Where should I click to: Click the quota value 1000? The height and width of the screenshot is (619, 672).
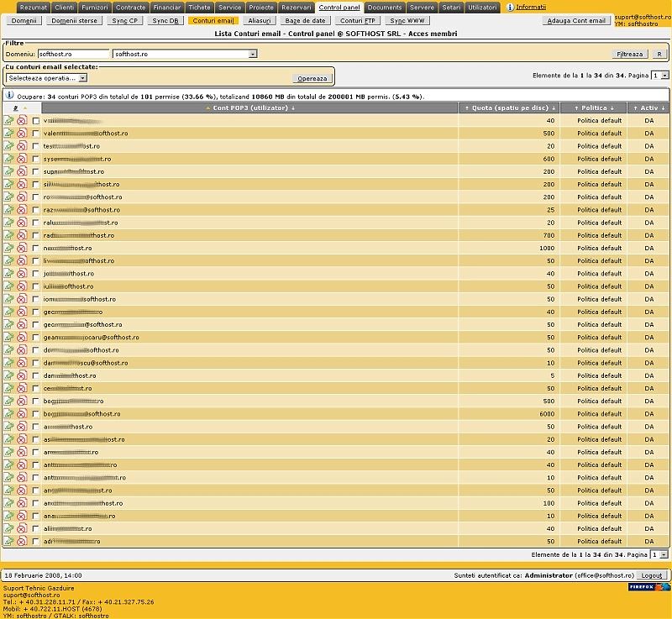point(547,248)
